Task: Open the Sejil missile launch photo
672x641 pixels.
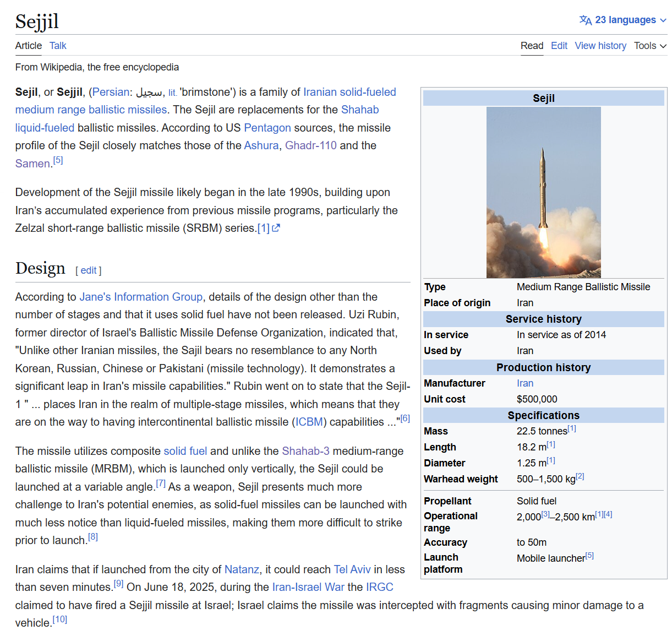Action: coord(544,192)
